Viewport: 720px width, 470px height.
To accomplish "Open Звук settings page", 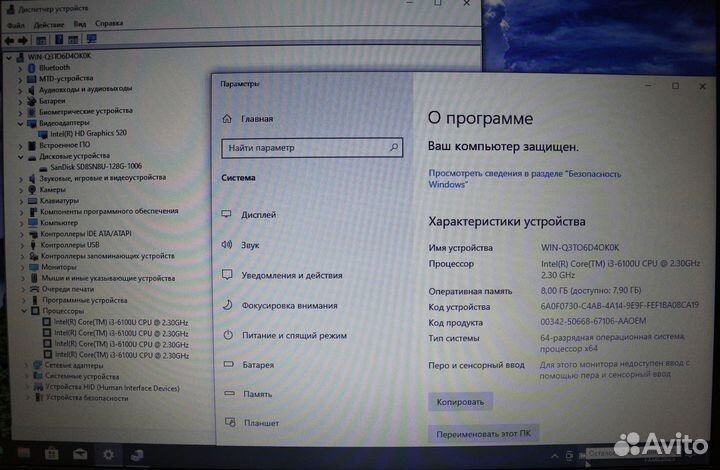I will pyautogui.click(x=250, y=245).
